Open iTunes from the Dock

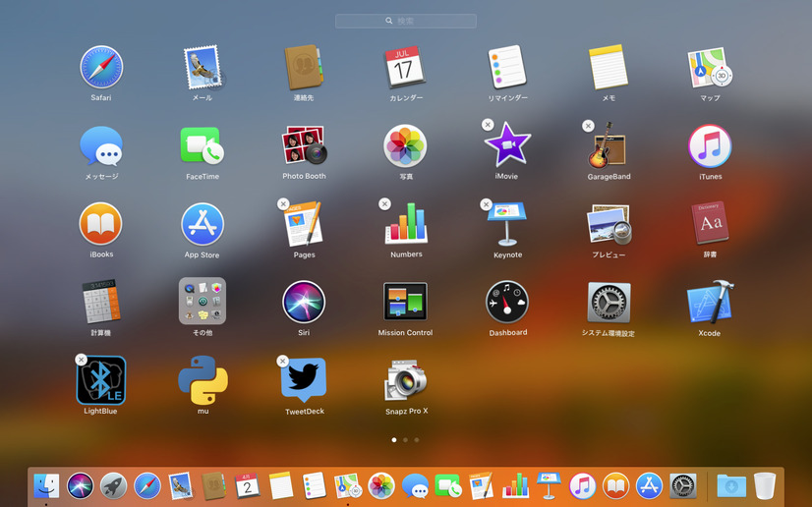tap(583, 485)
